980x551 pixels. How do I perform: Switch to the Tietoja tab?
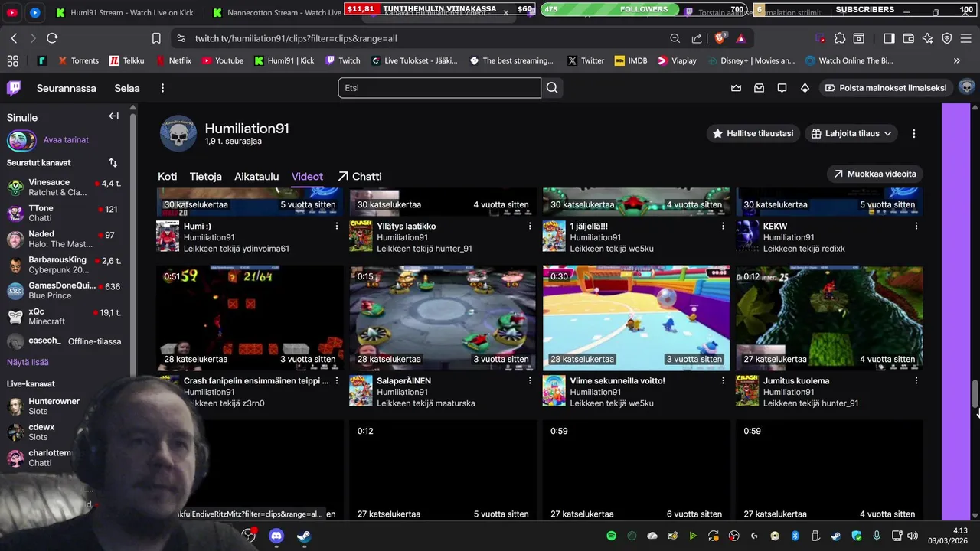(206, 177)
